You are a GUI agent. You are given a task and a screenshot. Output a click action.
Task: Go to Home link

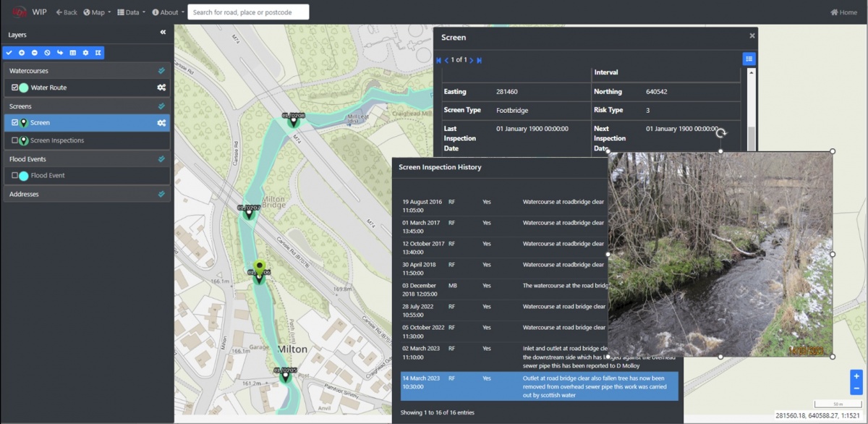[x=843, y=12]
